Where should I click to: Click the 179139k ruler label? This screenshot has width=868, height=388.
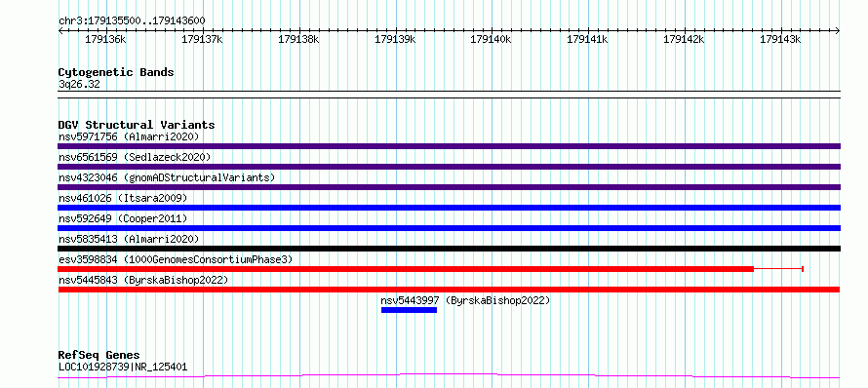pyautogui.click(x=395, y=39)
